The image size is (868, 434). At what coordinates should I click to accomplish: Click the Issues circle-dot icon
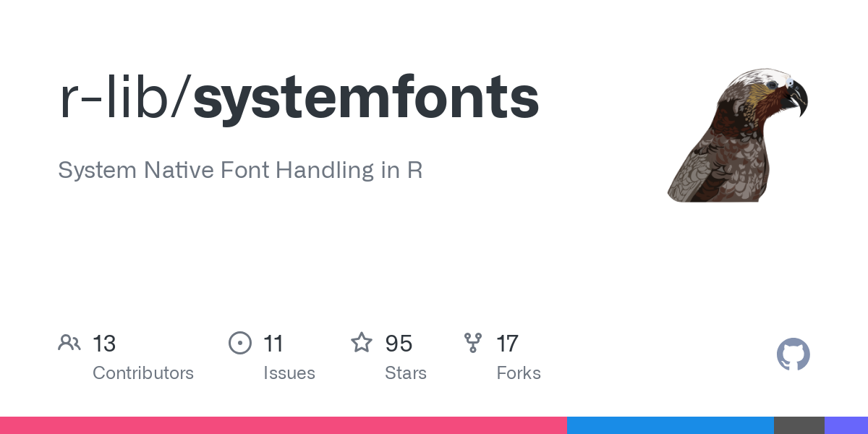pos(240,343)
